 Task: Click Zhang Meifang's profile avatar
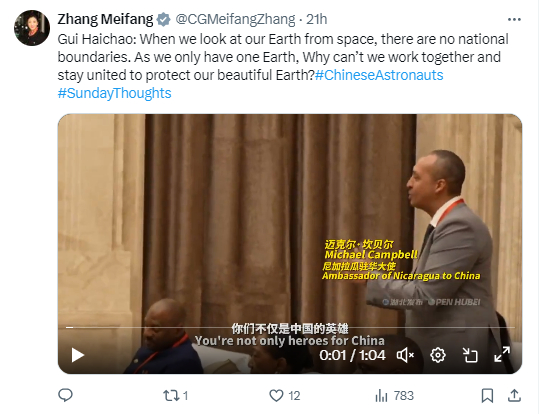tap(32, 28)
